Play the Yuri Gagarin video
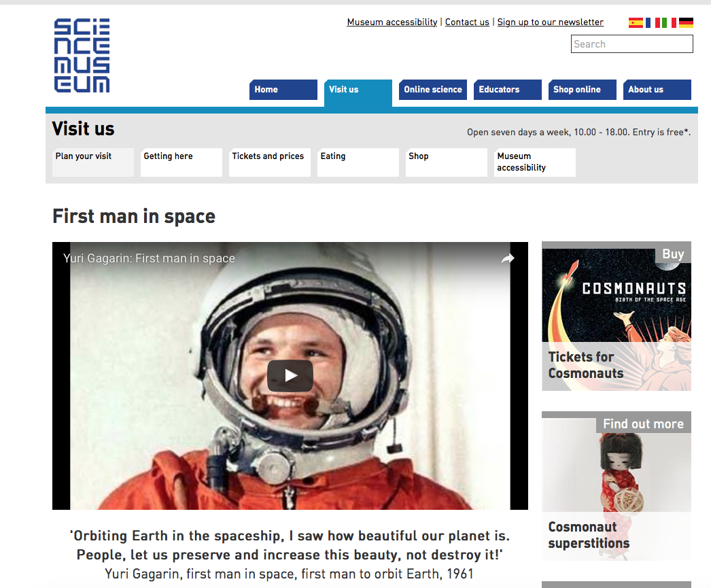The height and width of the screenshot is (588, 711). tap(290, 375)
